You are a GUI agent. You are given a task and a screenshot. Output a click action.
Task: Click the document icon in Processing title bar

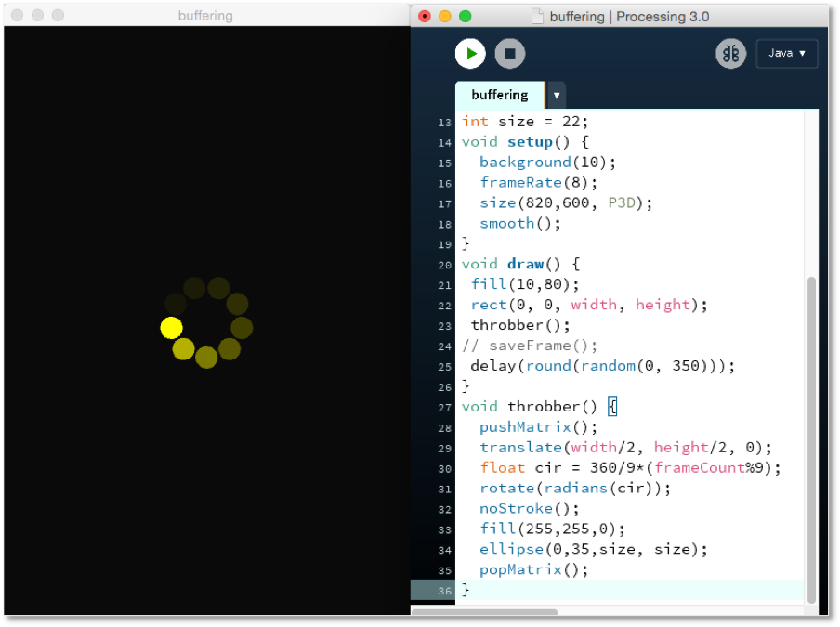click(x=537, y=17)
